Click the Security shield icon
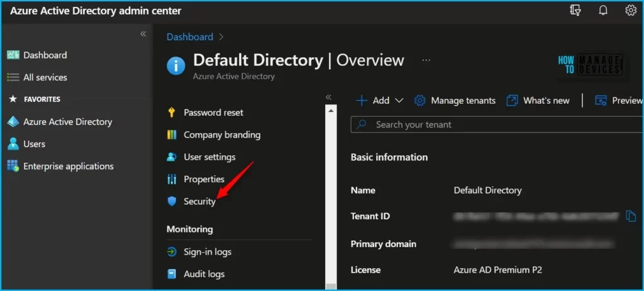Viewport: 644px width, 291px height. [172, 201]
